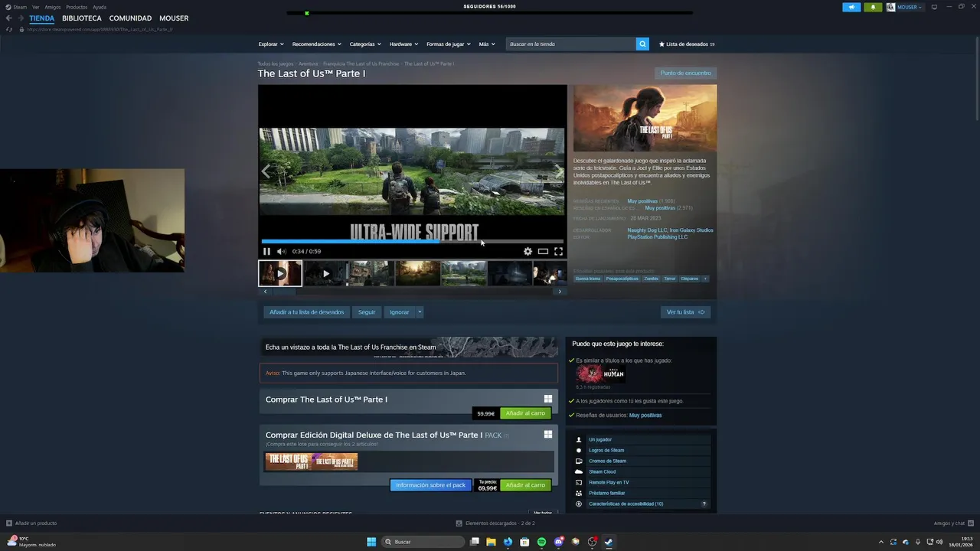Select the second trailer thumbnail
This screenshot has height=551, width=980.
[325, 273]
